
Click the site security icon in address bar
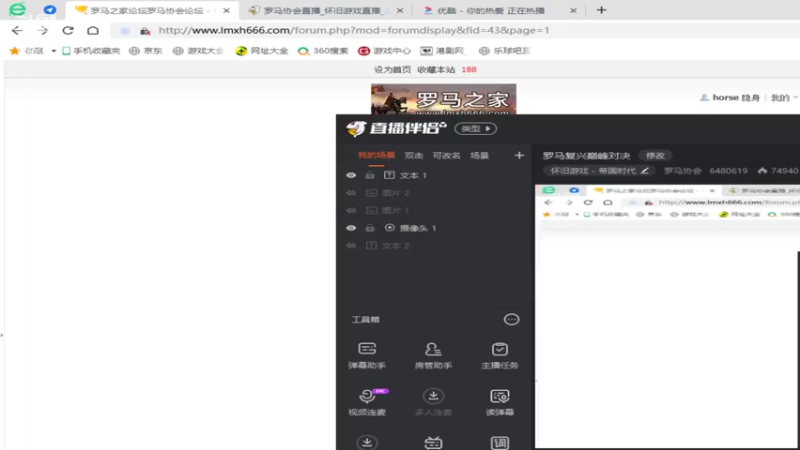pos(145,31)
